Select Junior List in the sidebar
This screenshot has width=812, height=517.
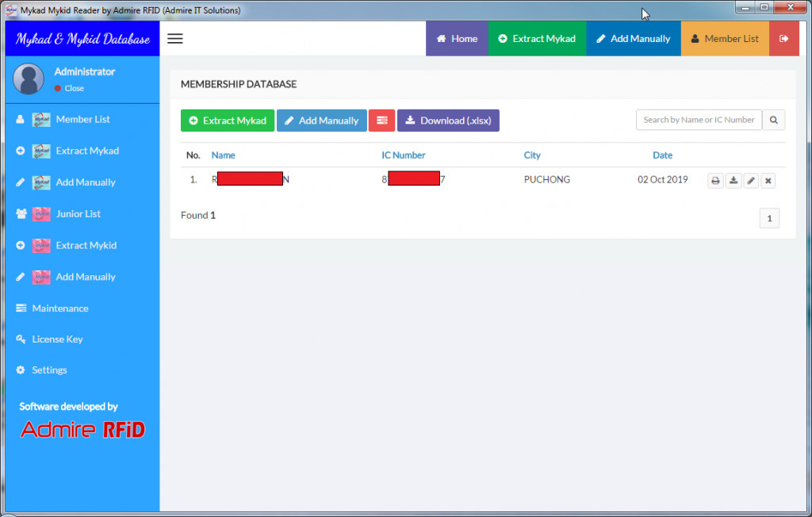coord(78,214)
